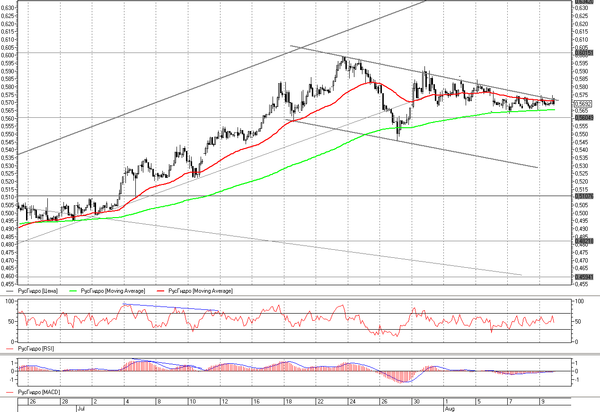This screenshot has width=600, height=412.
Task: Click the Jul month label on the time axis
Action: 81,409
